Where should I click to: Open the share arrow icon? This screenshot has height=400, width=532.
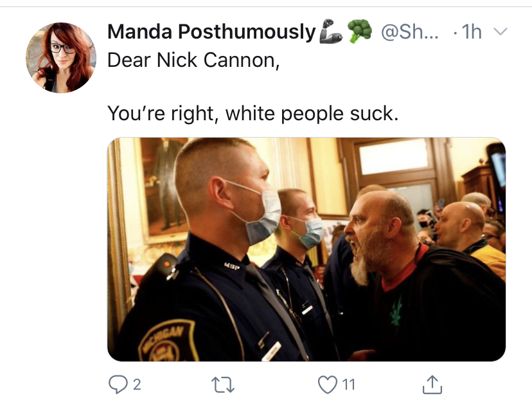[x=432, y=385]
